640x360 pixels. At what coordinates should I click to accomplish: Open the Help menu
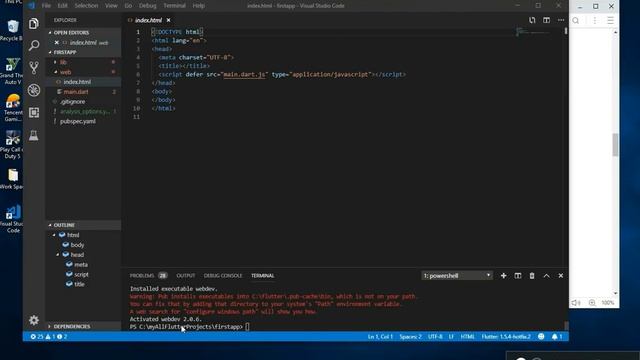tap(198, 6)
